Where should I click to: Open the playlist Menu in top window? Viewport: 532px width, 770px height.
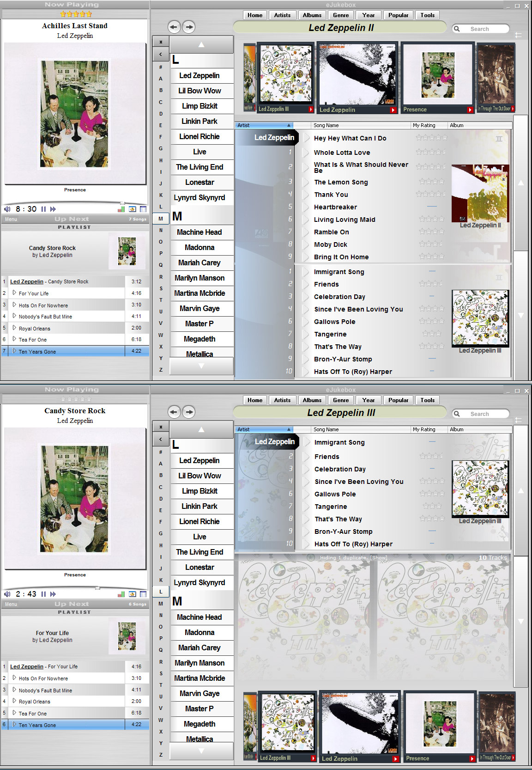pyautogui.click(x=11, y=219)
